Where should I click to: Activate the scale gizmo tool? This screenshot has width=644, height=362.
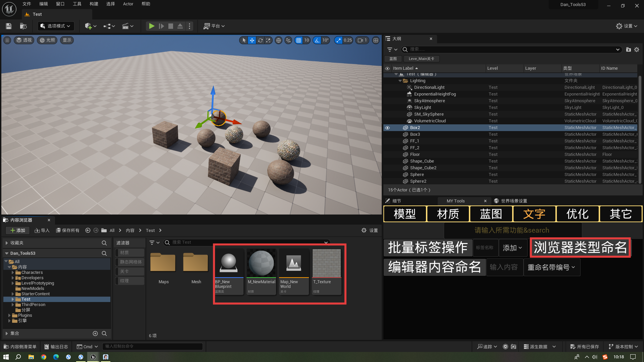pyautogui.click(x=268, y=40)
